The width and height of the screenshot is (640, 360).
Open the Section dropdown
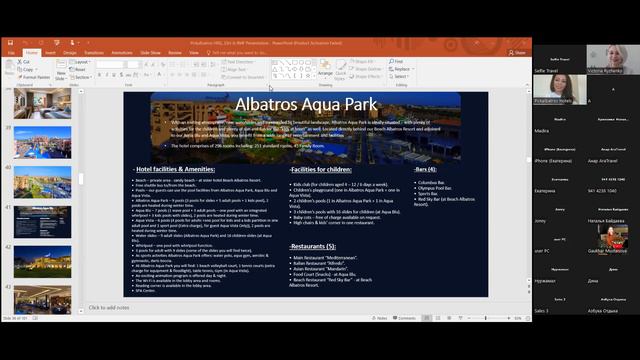(x=81, y=77)
